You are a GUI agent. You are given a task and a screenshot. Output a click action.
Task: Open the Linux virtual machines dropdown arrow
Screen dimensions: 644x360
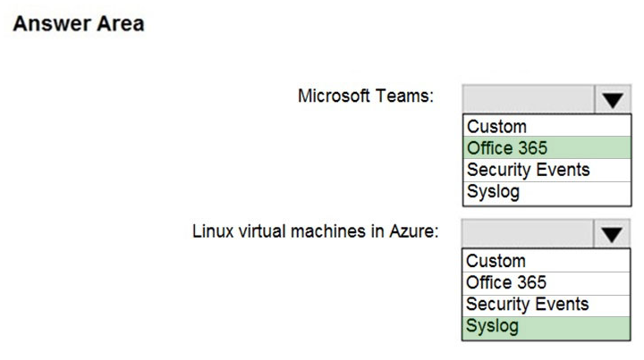pyautogui.click(x=612, y=233)
